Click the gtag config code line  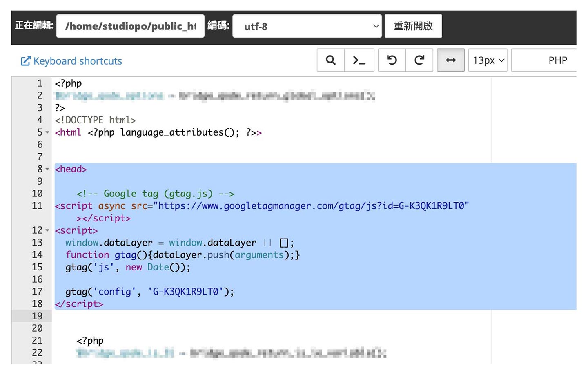click(x=149, y=292)
